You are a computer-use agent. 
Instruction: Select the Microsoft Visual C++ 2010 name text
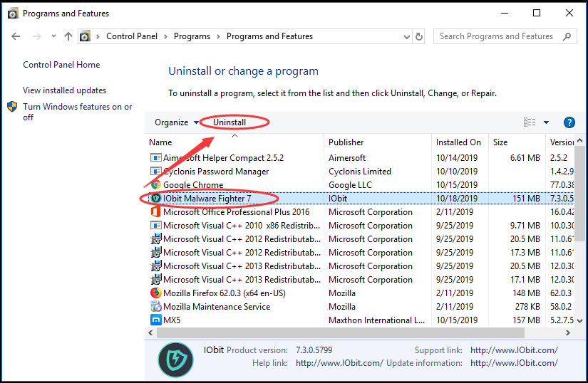(242, 226)
